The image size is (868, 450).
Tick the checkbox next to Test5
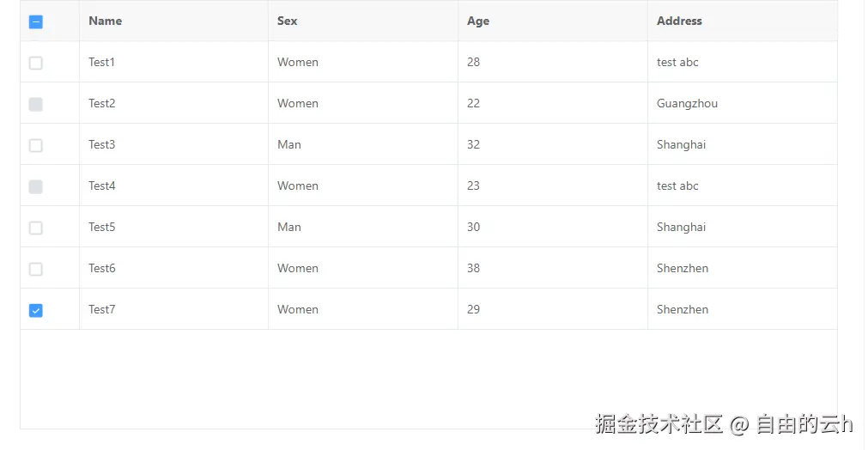[36, 228]
